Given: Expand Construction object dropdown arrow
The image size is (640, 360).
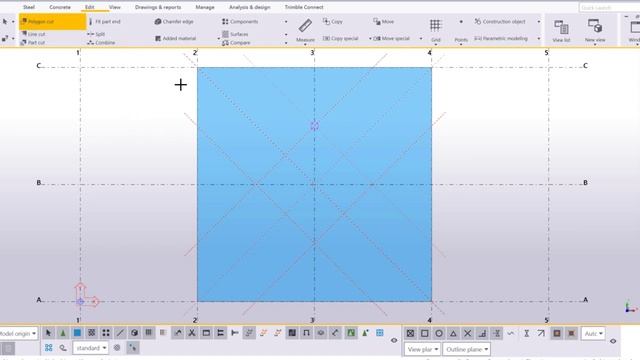Looking at the screenshot, I should tap(539, 22).
